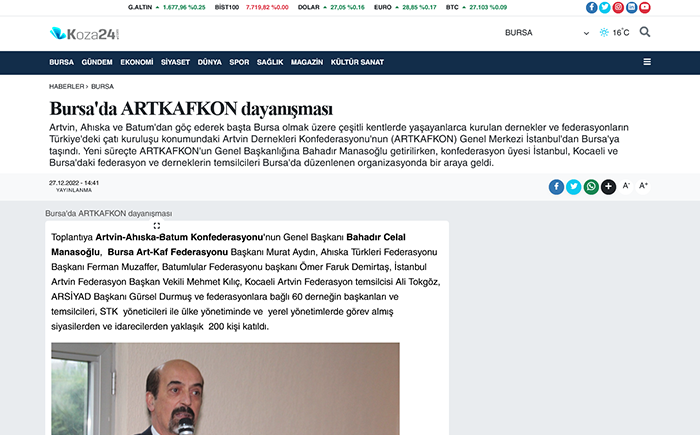Open the BURSA menu item
700x435 pixels.
click(x=61, y=62)
